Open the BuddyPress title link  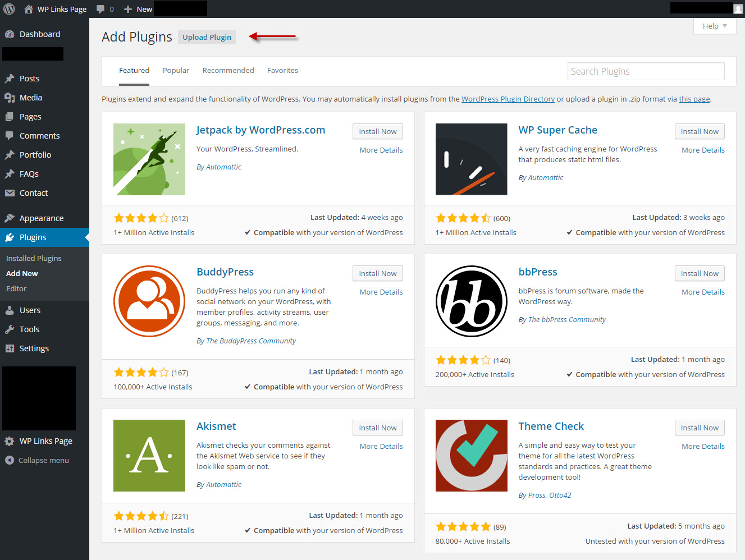tap(225, 272)
